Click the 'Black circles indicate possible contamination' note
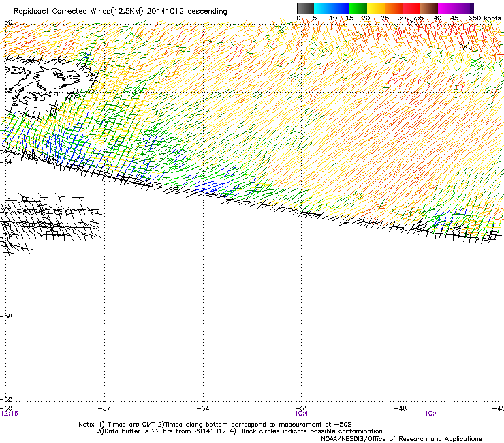504x443 pixels. (311, 431)
